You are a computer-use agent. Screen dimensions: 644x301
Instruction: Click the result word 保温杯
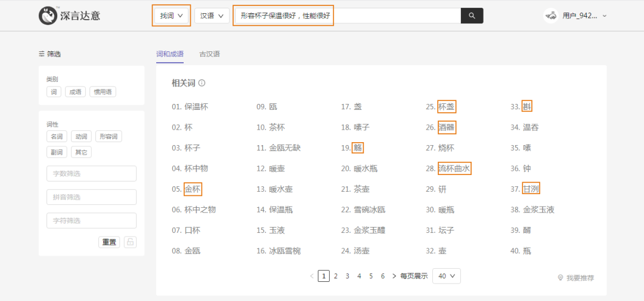(196, 107)
